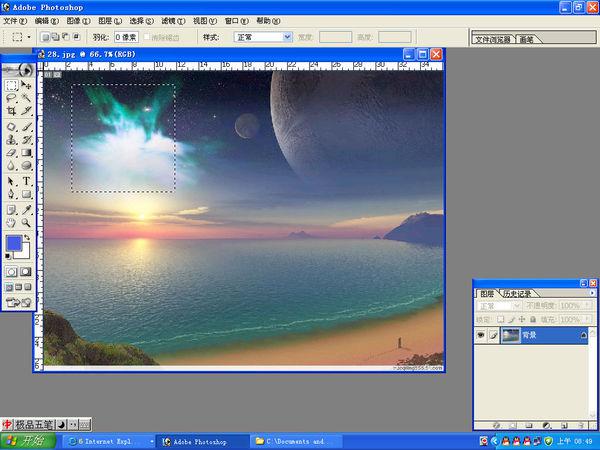Enable Quick Mask mode button
Viewport: 600px width, 450px height.
26,272
